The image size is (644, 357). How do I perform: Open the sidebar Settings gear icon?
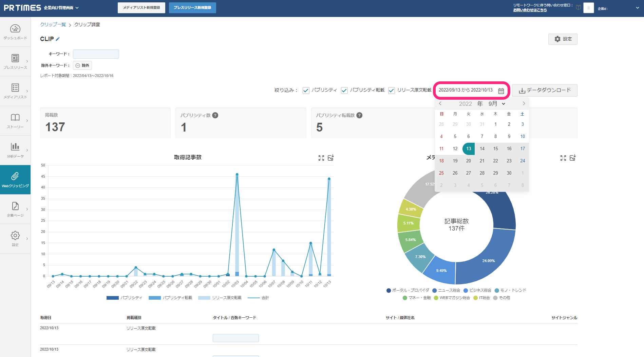[x=15, y=235]
